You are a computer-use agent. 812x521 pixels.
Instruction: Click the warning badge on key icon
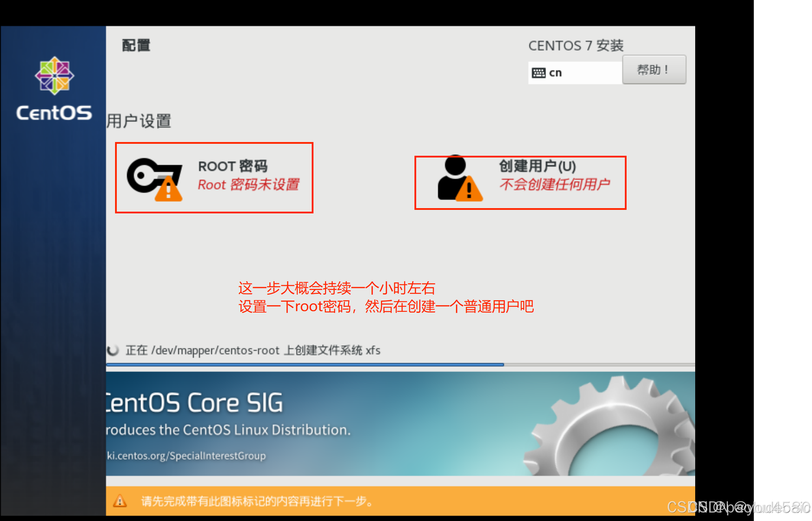169,190
